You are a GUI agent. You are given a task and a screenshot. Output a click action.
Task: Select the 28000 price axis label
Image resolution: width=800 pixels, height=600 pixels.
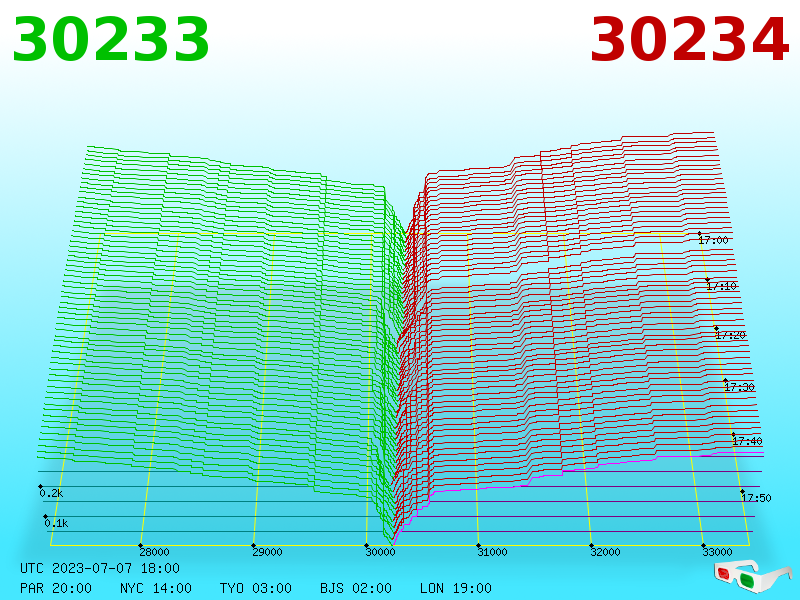tap(154, 552)
